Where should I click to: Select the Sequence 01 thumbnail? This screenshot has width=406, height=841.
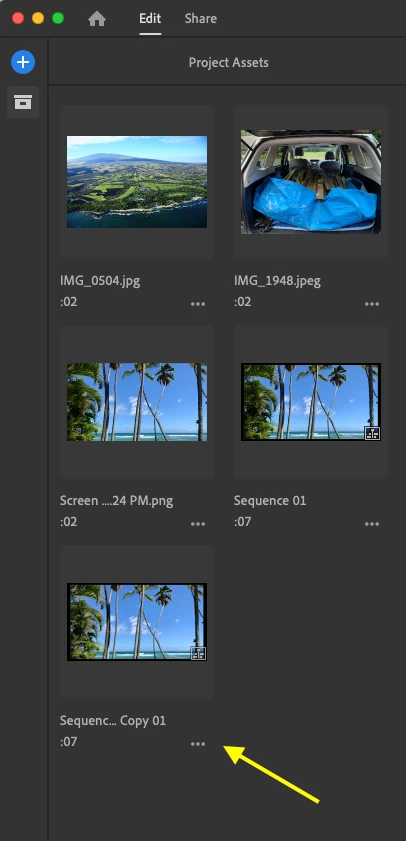point(311,402)
